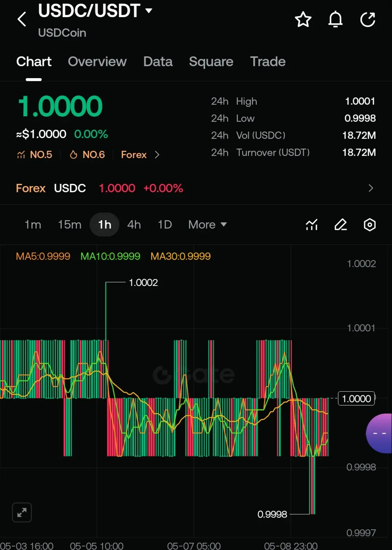
Task: Open chart settings hexagon icon
Action: click(369, 225)
